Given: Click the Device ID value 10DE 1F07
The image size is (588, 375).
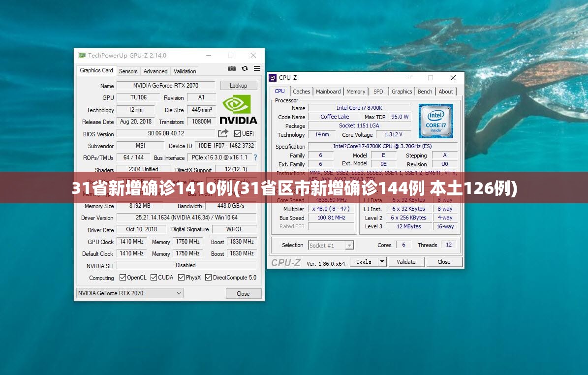Looking at the screenshot, I should (x=226, y=146).
